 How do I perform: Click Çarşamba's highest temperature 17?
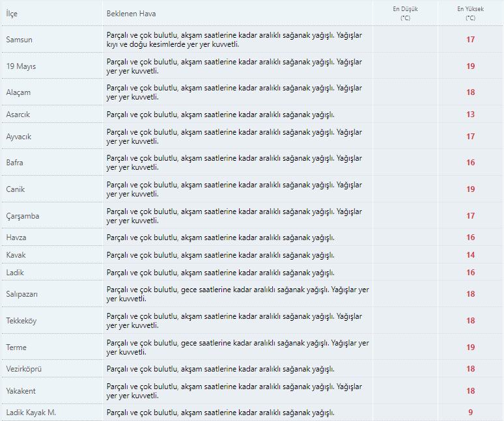pyautogui.click(x=471, y=216)
